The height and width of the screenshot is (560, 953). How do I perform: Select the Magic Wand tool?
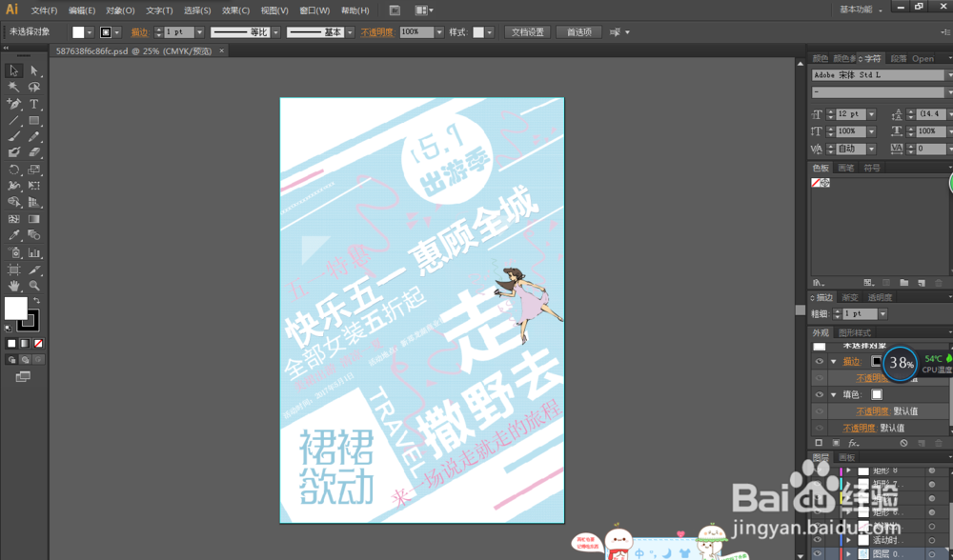[x=14, y=87]
